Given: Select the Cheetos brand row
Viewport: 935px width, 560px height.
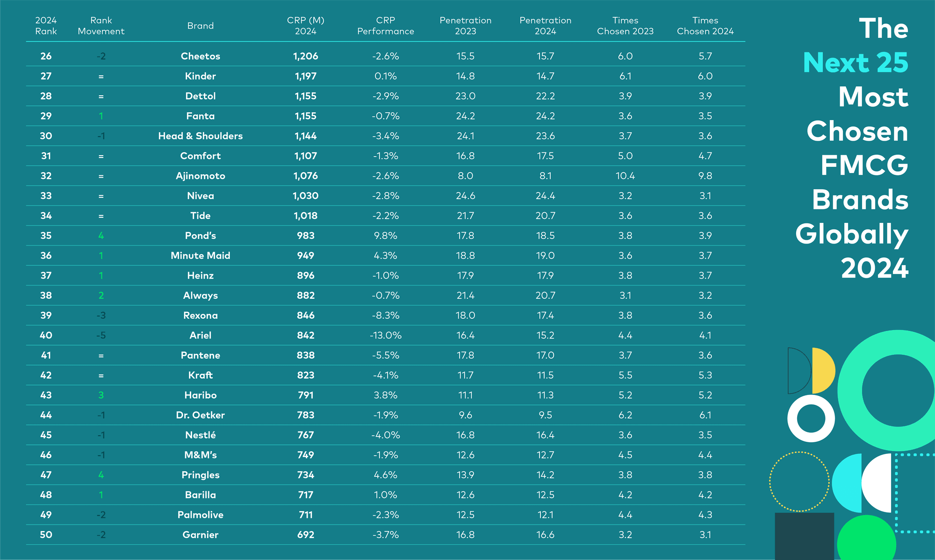Looking at the screenshot, I should click(x=386, y=56).
